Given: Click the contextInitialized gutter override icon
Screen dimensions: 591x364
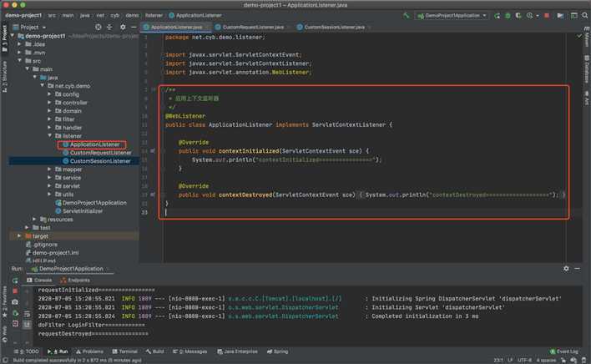Looking at the screenshot, I should click(153, 151).
